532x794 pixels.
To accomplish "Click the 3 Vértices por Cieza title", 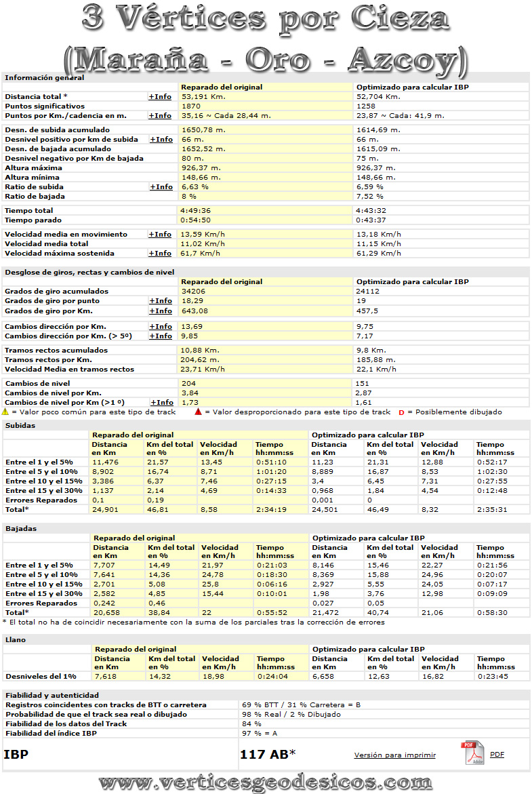I will 266,19.
